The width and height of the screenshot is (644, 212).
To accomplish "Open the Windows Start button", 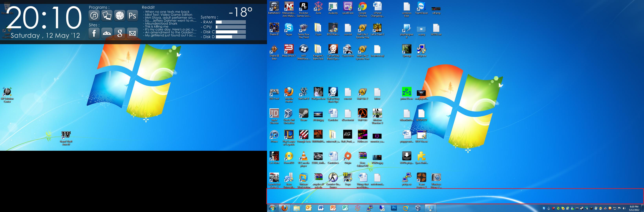I will click(272, 208).
